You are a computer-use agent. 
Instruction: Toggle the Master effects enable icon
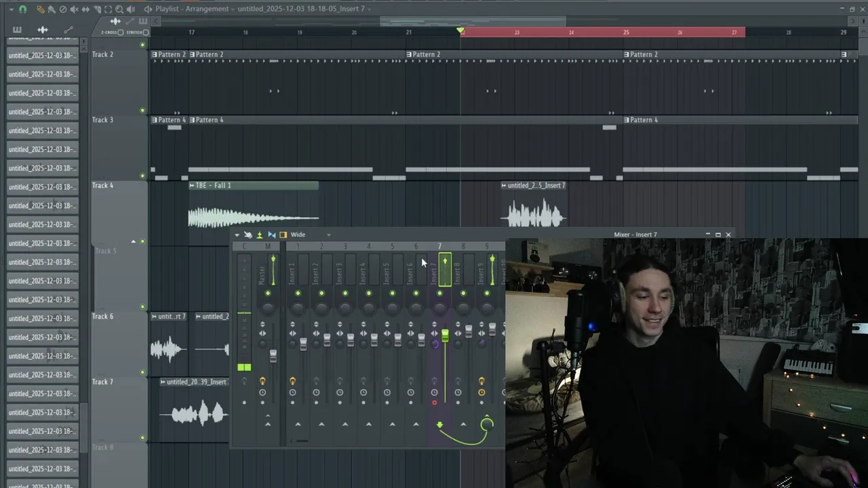coord(262,382)
